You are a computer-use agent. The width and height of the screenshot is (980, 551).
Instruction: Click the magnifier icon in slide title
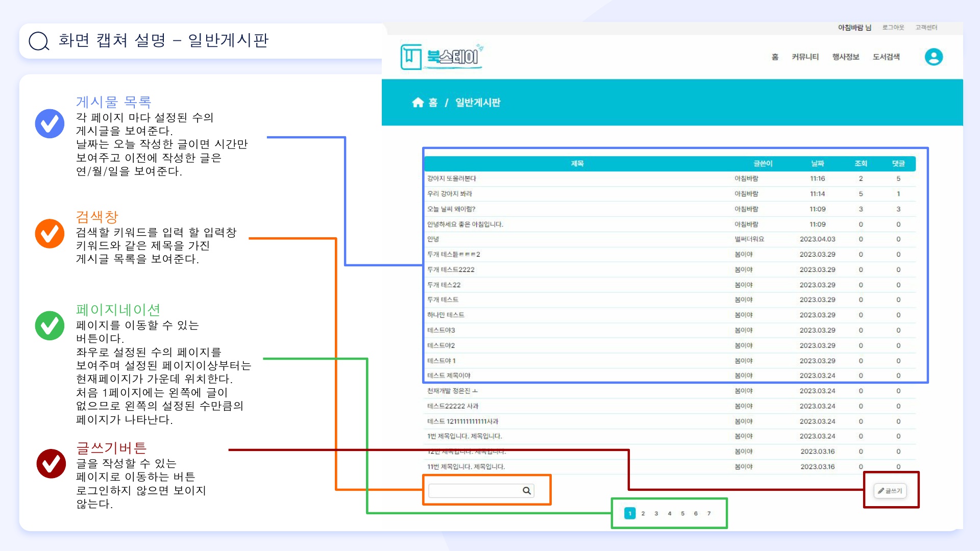pyautogui.click(x=39, y=41)
